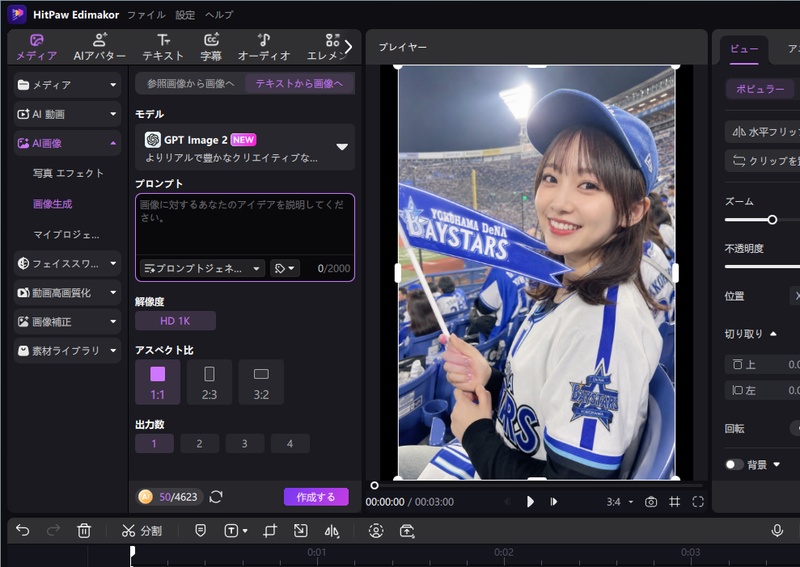Screen dimensions: 800x567
Task: Open the 3:4 player ratio dropdown
Action: click(x=619, y=502)
